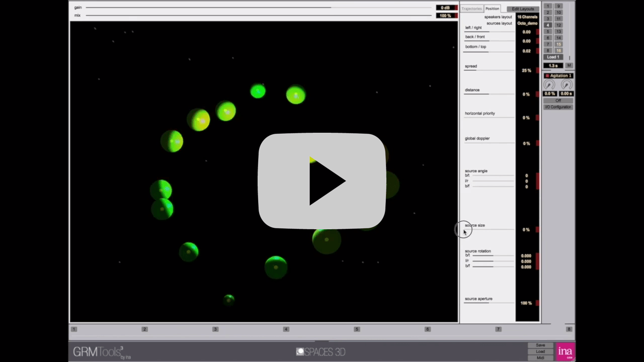This screenshot has width=644, height=362.
Task: Adjust the left / right slider
Action: click(x=489, y=32)
